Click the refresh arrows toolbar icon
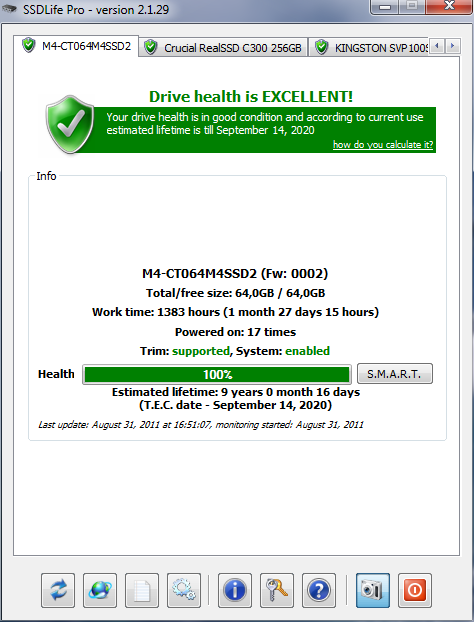The height and width of the screenshot is (622, 474). pos(58,590)
